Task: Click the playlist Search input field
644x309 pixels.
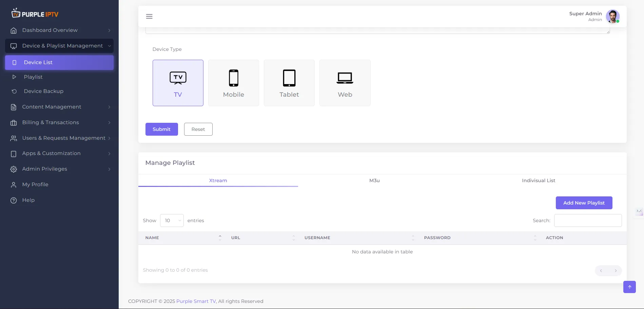Action: (x=588, y=220)
